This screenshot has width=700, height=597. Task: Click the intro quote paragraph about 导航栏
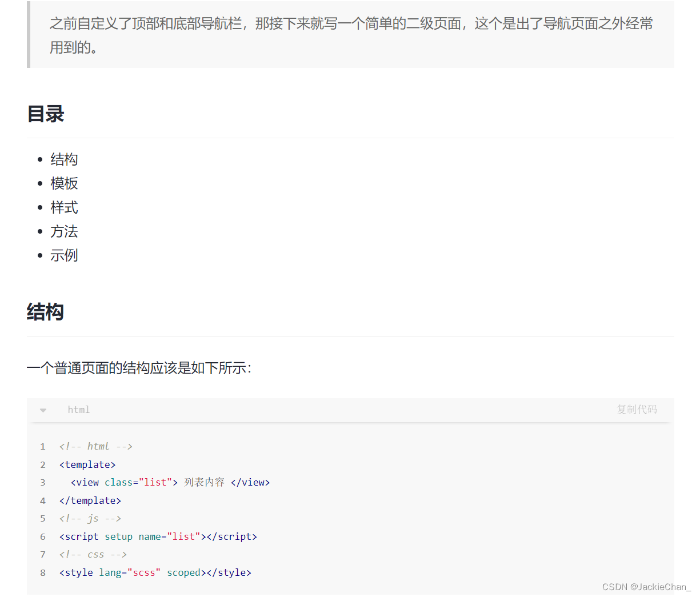[351, 35]
